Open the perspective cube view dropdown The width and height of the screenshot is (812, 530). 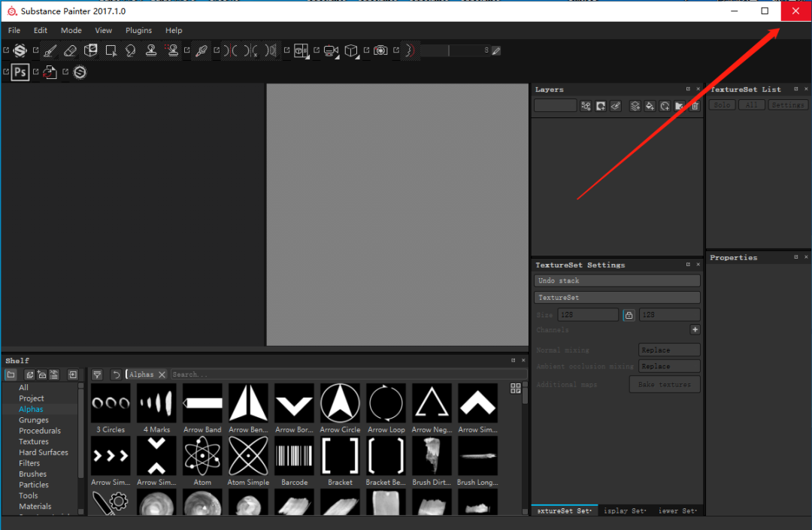tap(352, 50)
